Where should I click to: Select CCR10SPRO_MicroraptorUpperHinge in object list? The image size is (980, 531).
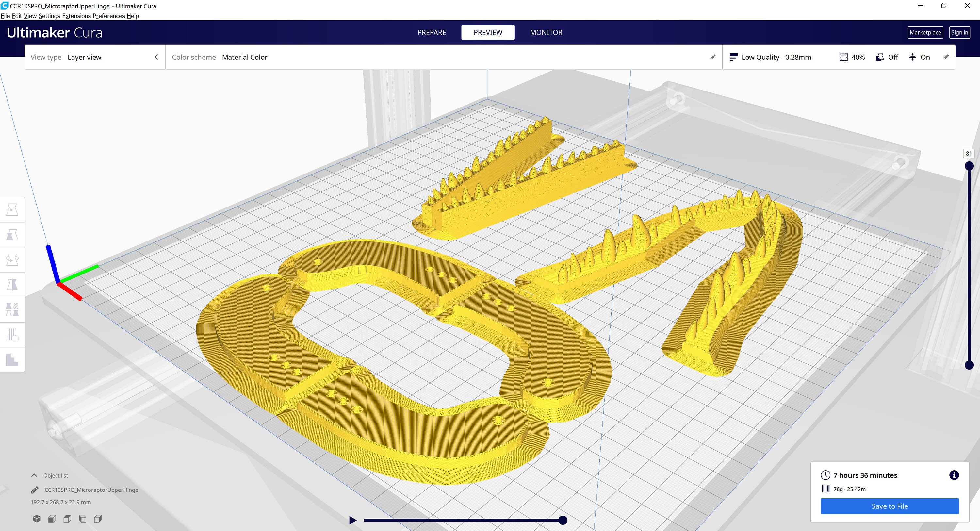(91, 490)
